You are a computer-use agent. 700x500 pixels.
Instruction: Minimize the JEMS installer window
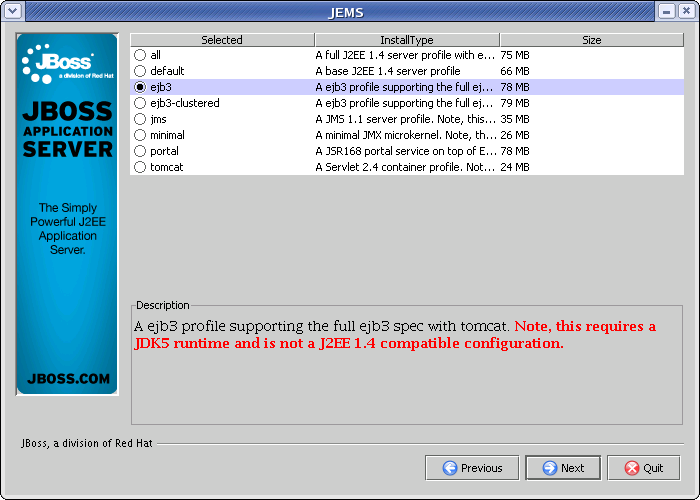point(666,11)
